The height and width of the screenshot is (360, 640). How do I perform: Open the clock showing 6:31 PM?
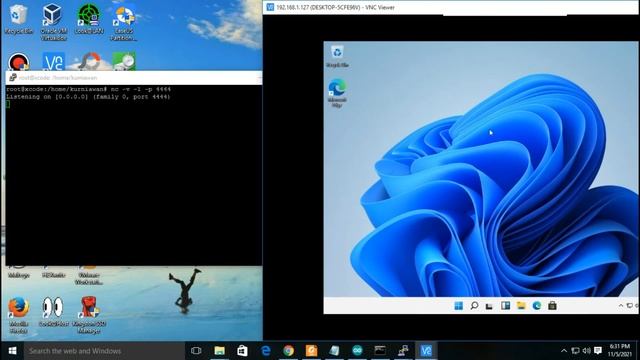[620, 351]
